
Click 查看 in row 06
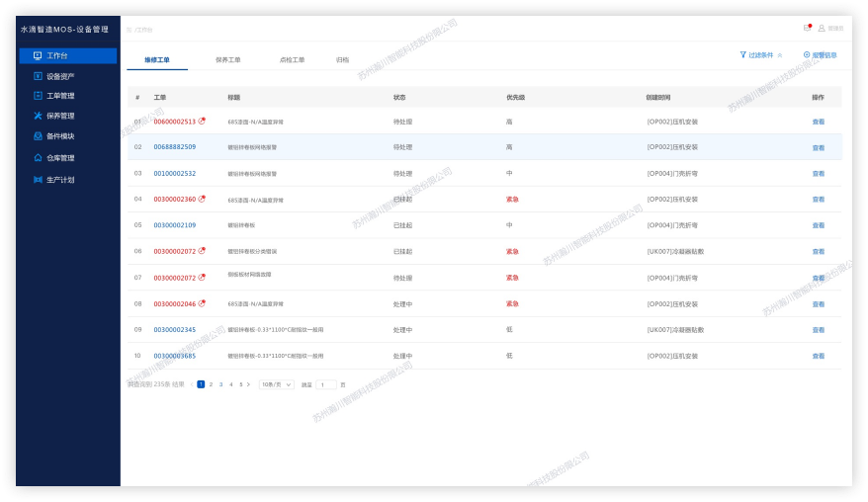tap(819, 251)
